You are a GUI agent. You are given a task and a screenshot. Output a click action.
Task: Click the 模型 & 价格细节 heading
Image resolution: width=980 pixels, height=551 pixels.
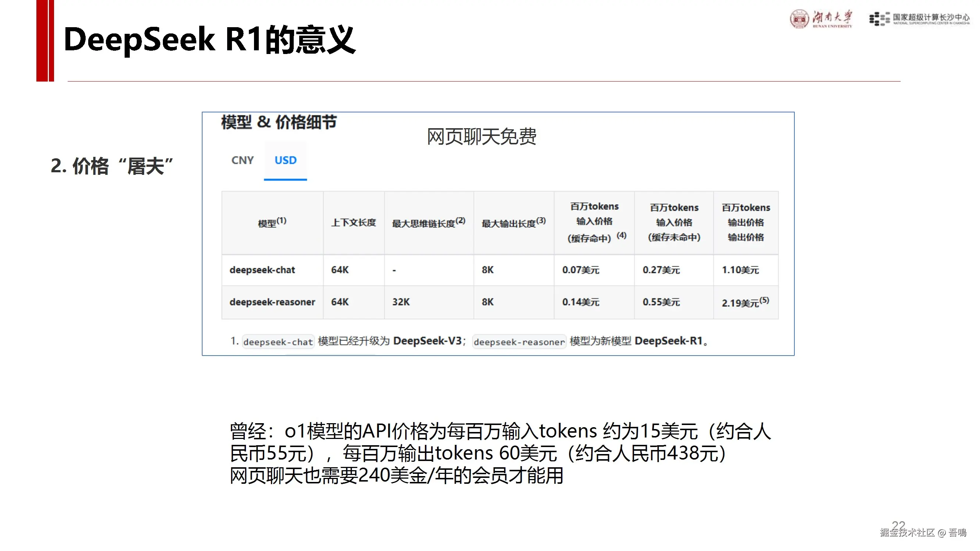click(279, 122)
